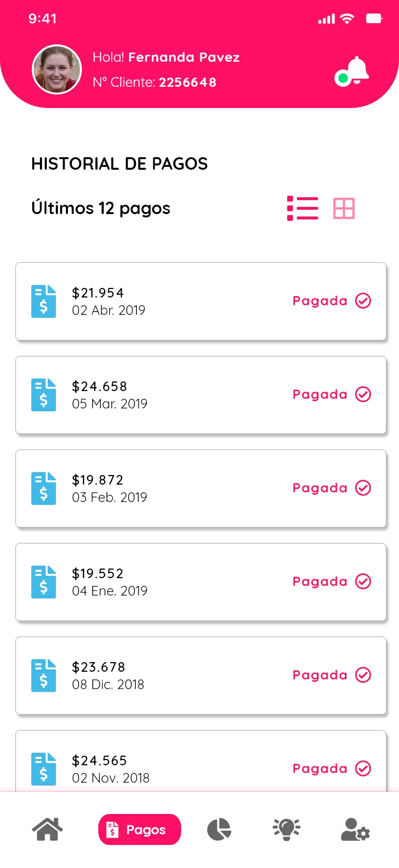Image resolution: width=399 pixels, height=868 pixels.
Task: Open the lightbulb tips tab
Action: pos(287,829)
